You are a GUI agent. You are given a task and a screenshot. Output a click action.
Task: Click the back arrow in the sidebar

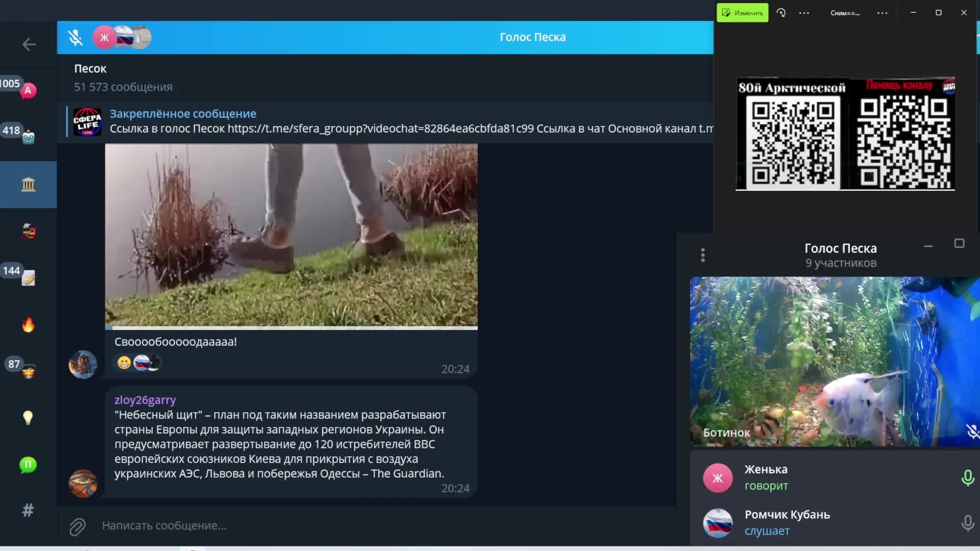[29, 44]
